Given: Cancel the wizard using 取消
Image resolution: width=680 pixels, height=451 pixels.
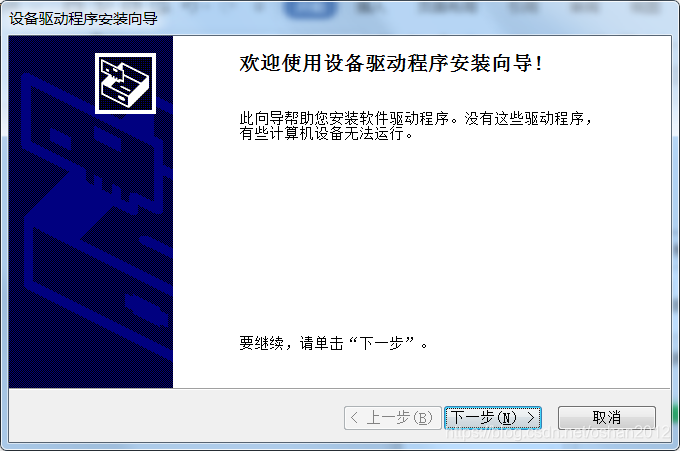Looking at the screenshot, I should coord(607,418).
